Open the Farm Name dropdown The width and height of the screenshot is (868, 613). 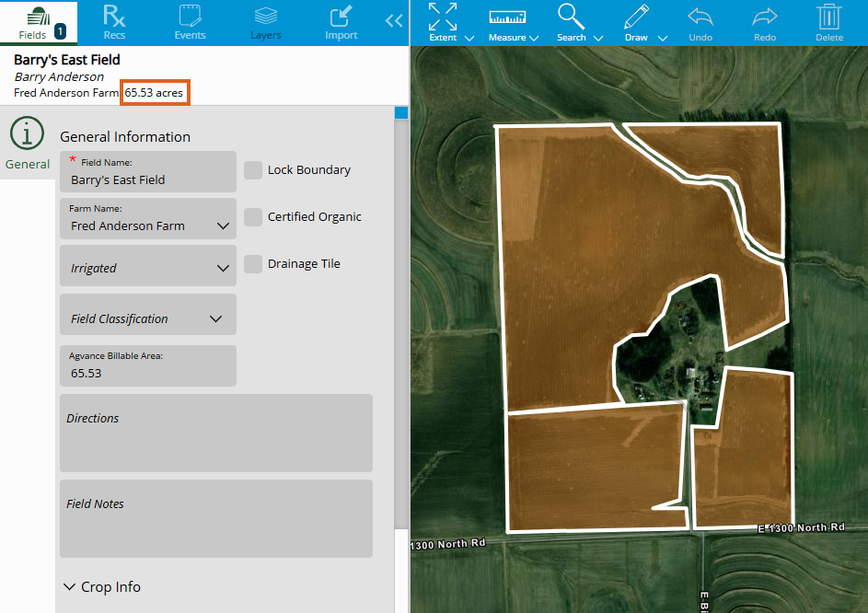(x=148, y=219)
